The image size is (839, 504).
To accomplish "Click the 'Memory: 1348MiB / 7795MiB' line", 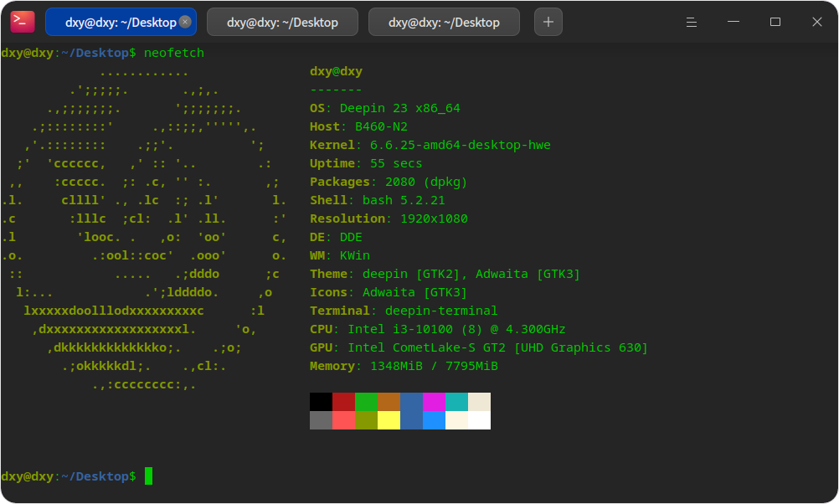I will point(404,366).
